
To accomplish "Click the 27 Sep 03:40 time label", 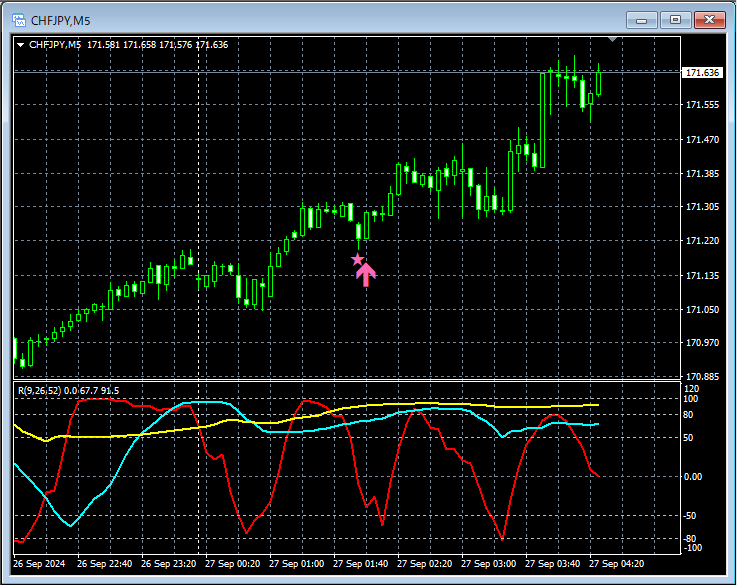I will point(553,563).
